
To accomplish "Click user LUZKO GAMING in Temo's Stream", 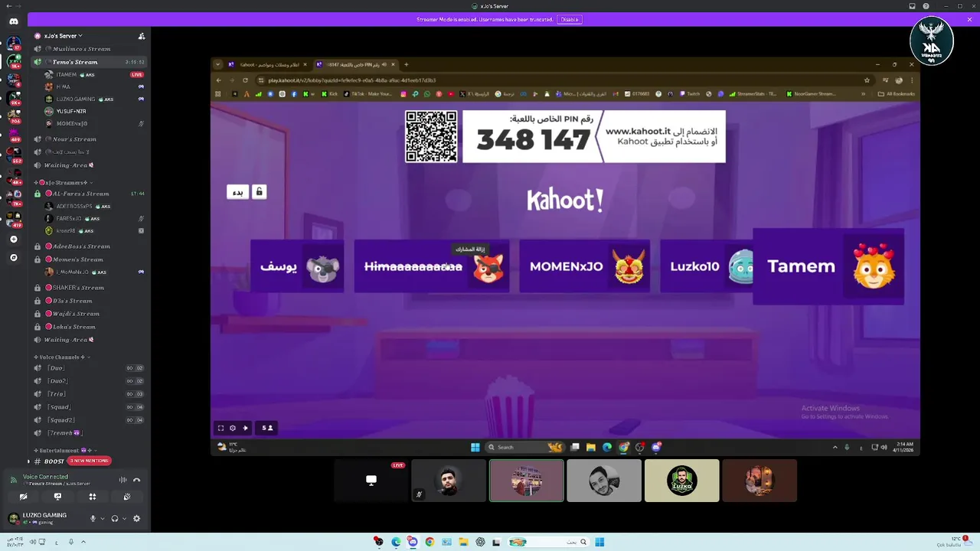I will pos(93,99).
